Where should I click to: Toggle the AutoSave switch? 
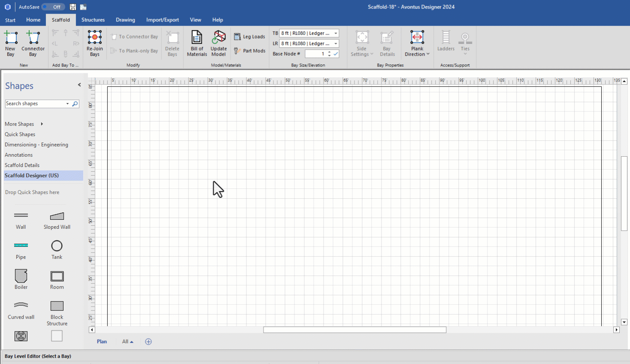click(53, 7)
